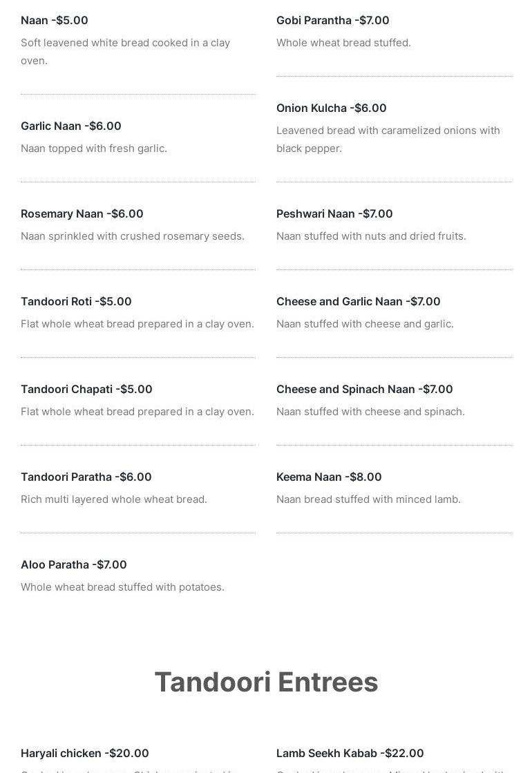Image resolution: width=532 pixels, height=773 pixels.
Task: Click the 'Naan topped with fresh garlic' description
Action: pyautogui.click(x=94, y=148)
